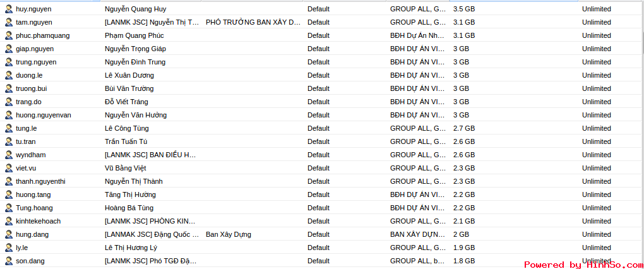Select the user icon next to Tung.hoang

tap(9, 208)
